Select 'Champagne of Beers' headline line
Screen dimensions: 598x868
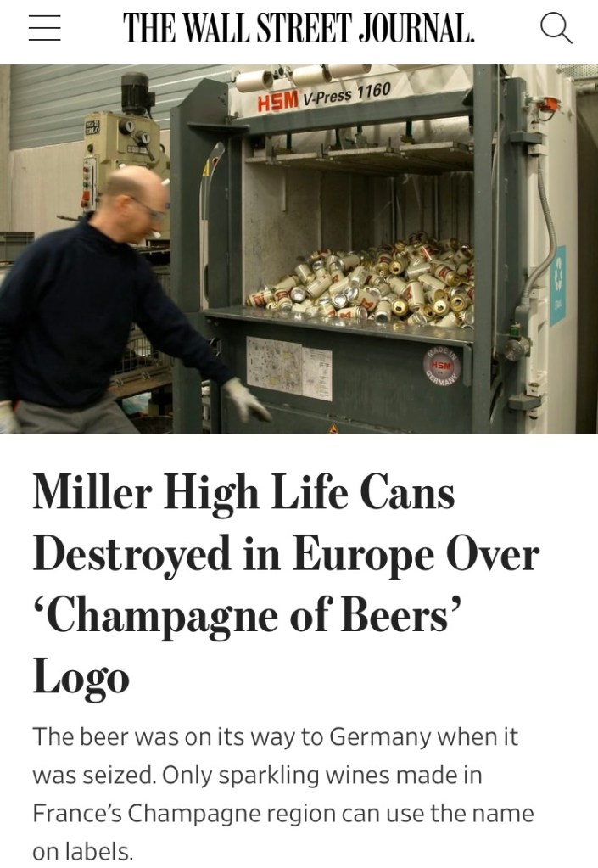coord(248,615)
